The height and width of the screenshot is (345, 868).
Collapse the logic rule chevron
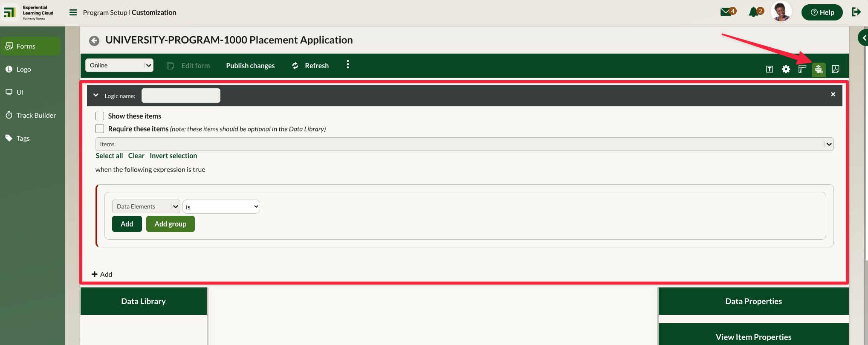(x=96, y=95)
